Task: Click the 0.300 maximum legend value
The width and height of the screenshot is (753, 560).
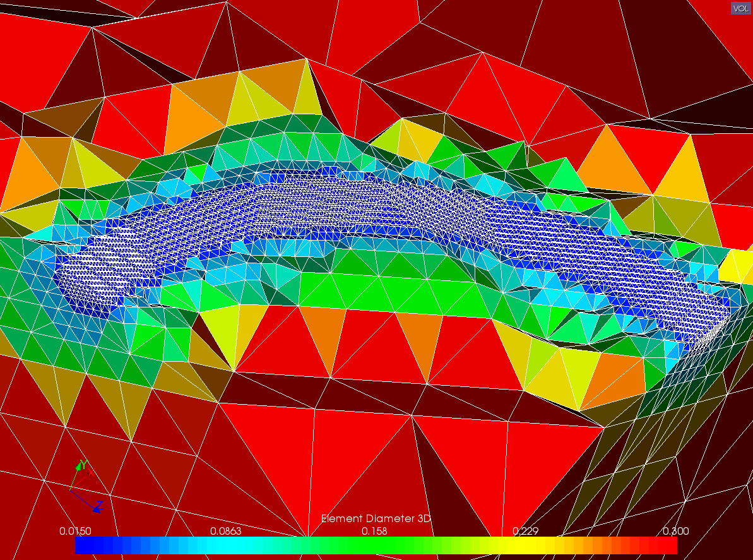Action: tap(675, 531)
